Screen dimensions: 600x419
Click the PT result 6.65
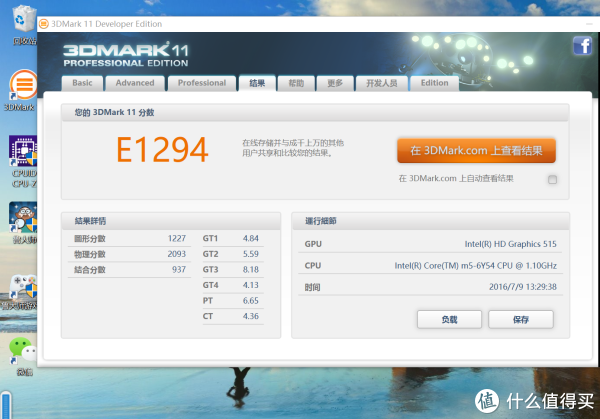pos(251,301)
